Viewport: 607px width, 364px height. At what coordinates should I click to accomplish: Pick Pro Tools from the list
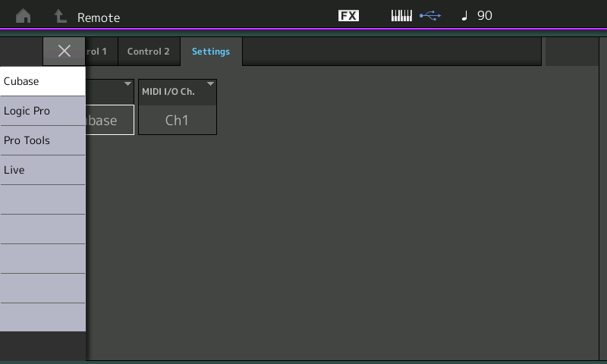[x=42, y=140]
